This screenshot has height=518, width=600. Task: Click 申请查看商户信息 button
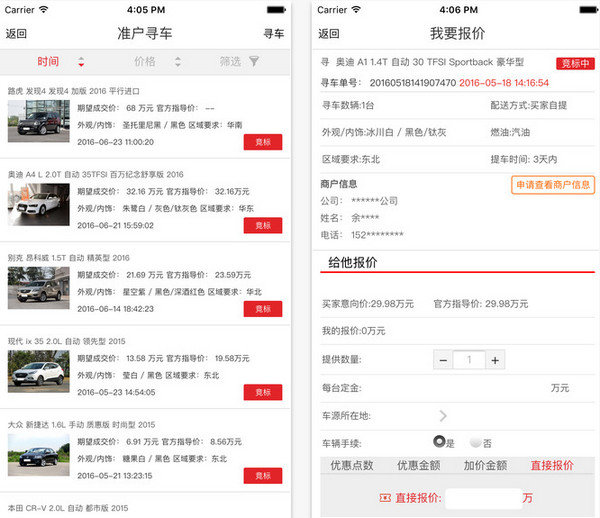[x=553, y=185]
